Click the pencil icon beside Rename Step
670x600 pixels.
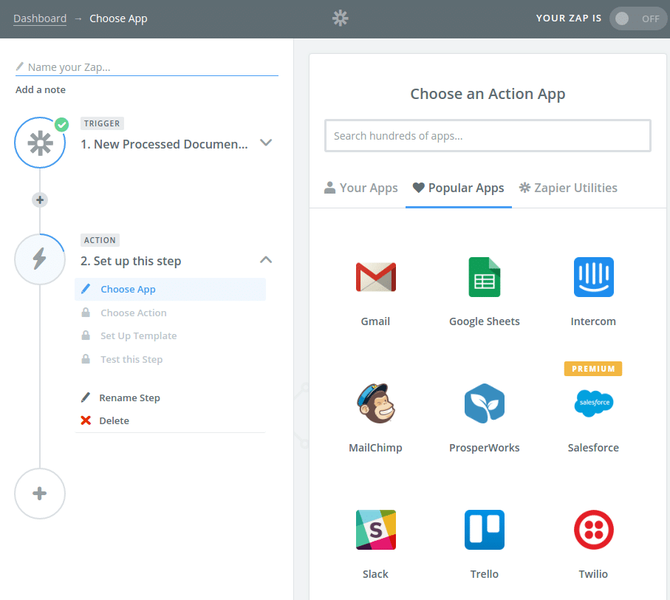(x=85, y=397)
